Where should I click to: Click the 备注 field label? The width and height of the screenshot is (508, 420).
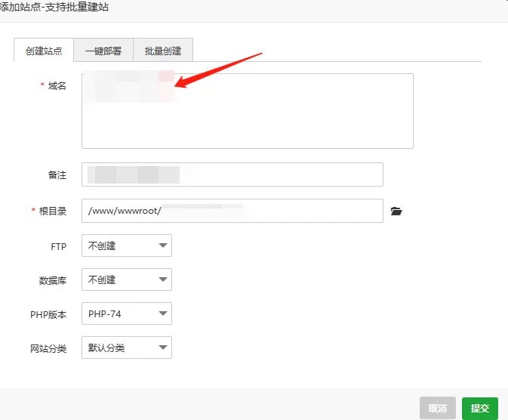[57, 174]
